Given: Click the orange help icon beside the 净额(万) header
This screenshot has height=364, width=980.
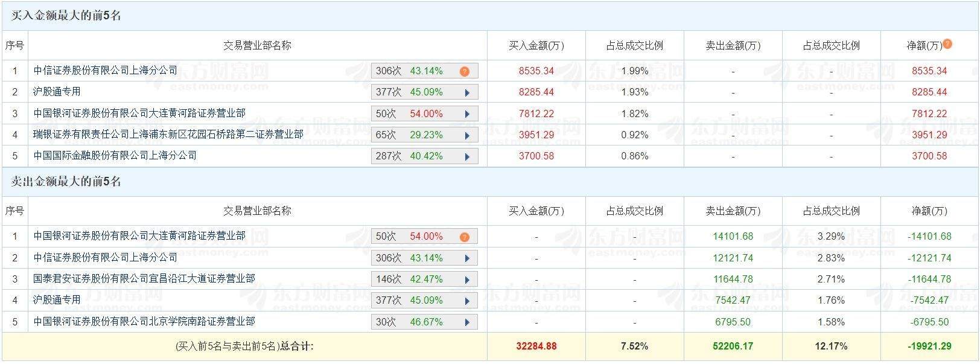Looking at the screenshot, I should pyautogui.click(x=947, y=44).
